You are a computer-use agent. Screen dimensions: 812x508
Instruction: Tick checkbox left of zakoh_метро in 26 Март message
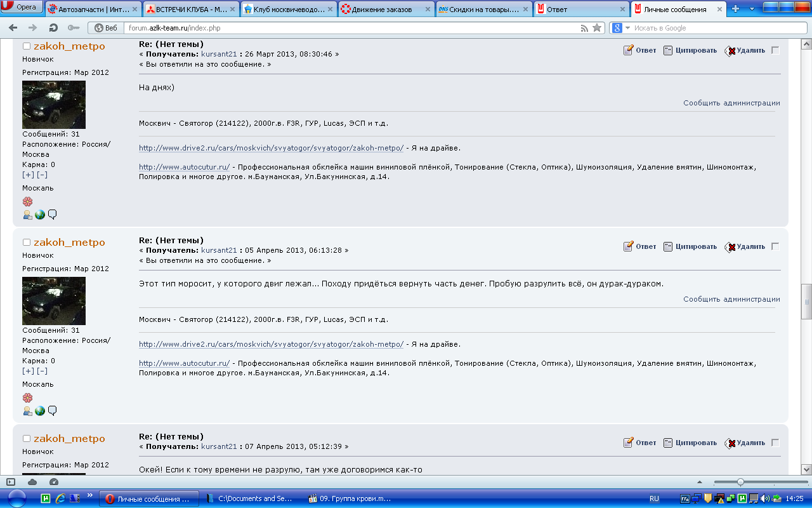[27, 46]
